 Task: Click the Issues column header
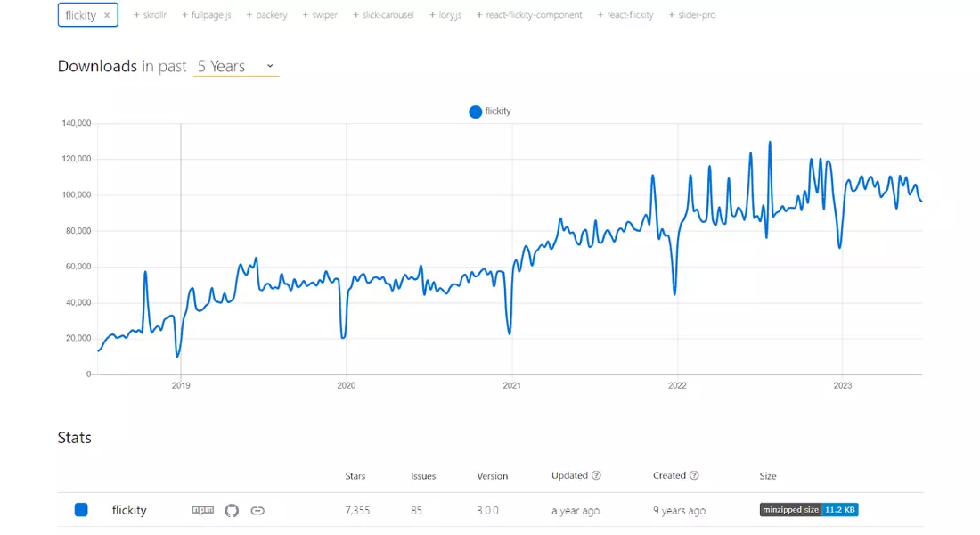(x=423, y=476)
